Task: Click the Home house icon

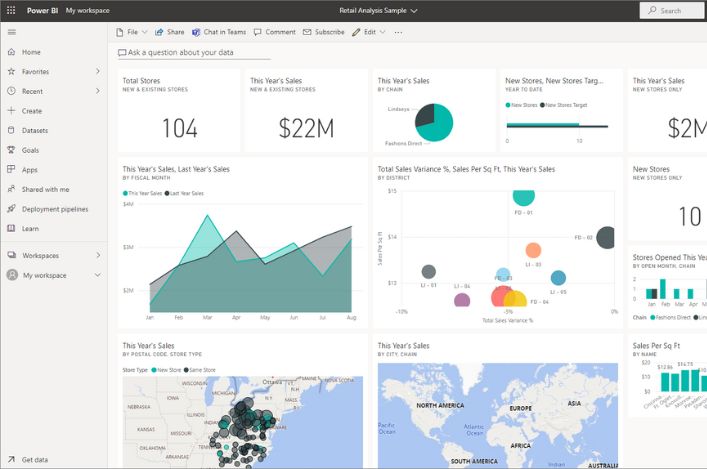Action: [x=12, y=52]
